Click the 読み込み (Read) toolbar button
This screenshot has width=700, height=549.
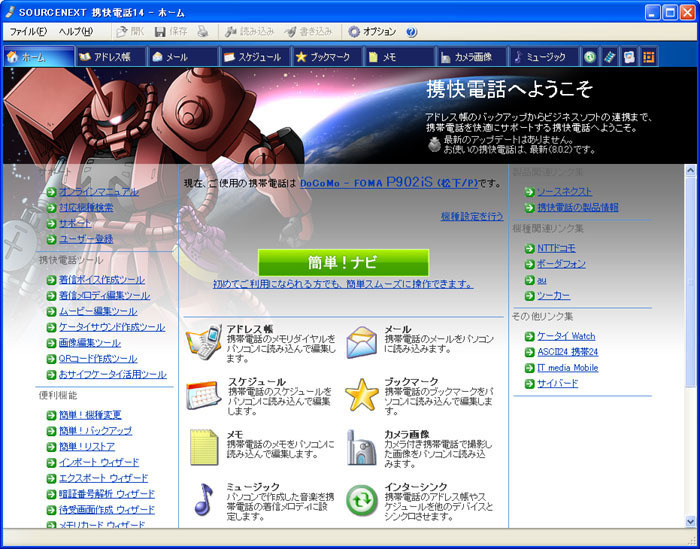click(x=249, y=32)
